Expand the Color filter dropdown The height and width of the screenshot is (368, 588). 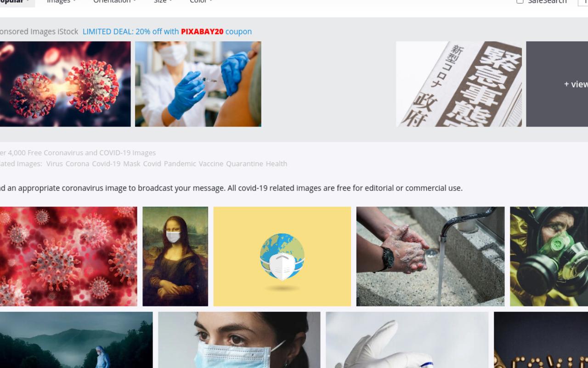tap(201, 2)
